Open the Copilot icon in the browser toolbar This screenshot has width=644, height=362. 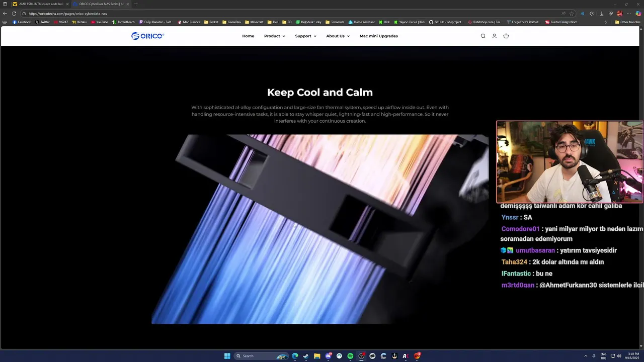click(x=638, y=14)
